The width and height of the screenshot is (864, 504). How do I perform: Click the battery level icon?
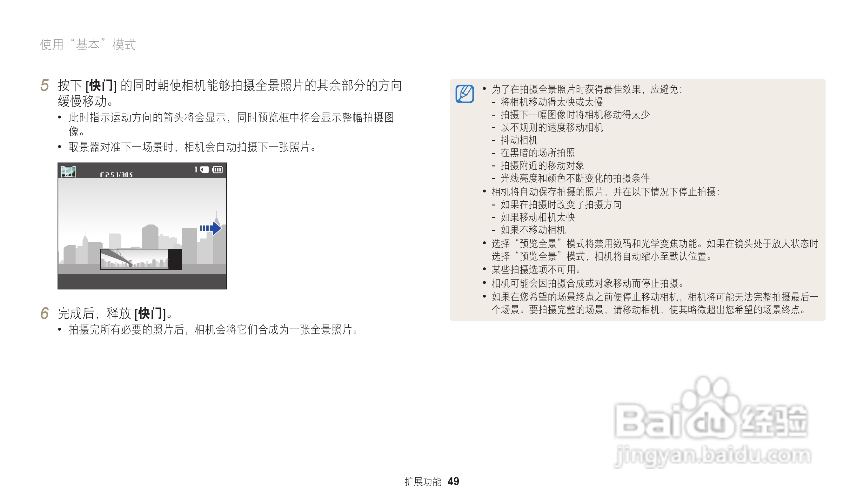pyautogui.click(x=218, y=170)
